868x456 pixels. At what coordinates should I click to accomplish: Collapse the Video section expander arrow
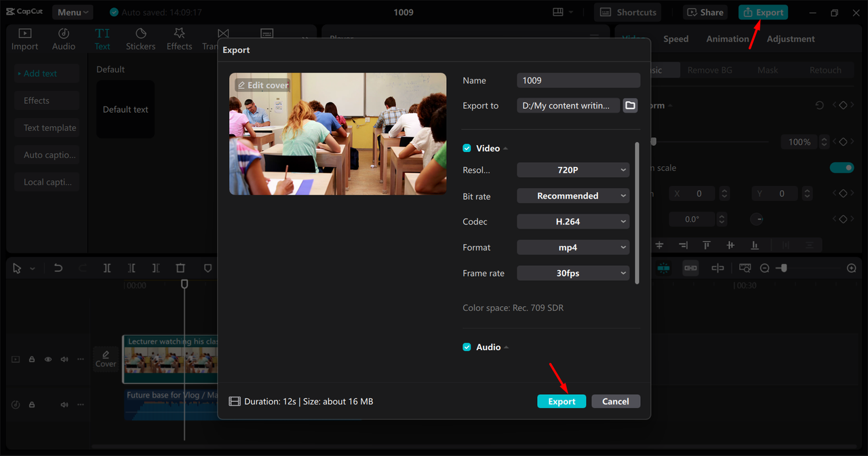pyautogui.click(x=506, y=149)
